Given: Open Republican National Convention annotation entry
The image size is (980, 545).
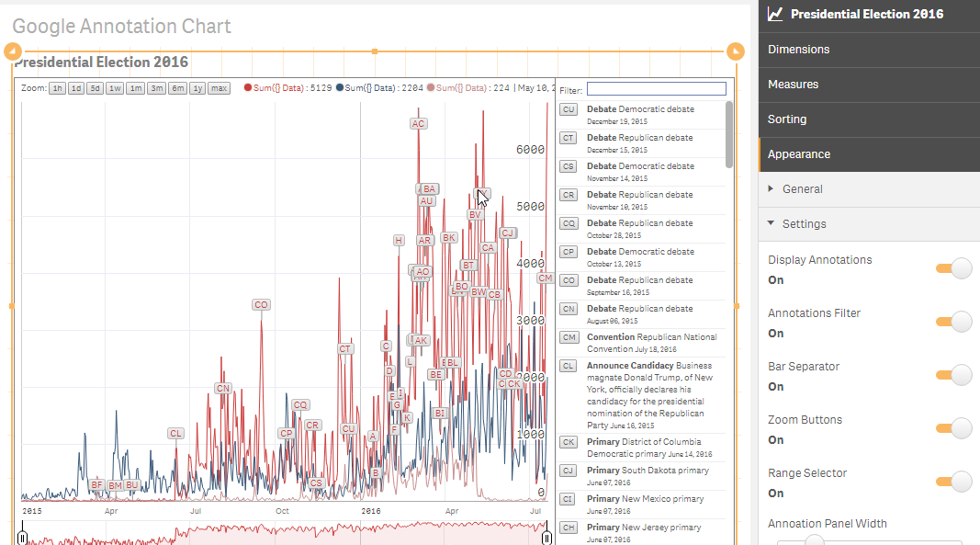Looking at the screenshot, I should (x=651, y=343).
